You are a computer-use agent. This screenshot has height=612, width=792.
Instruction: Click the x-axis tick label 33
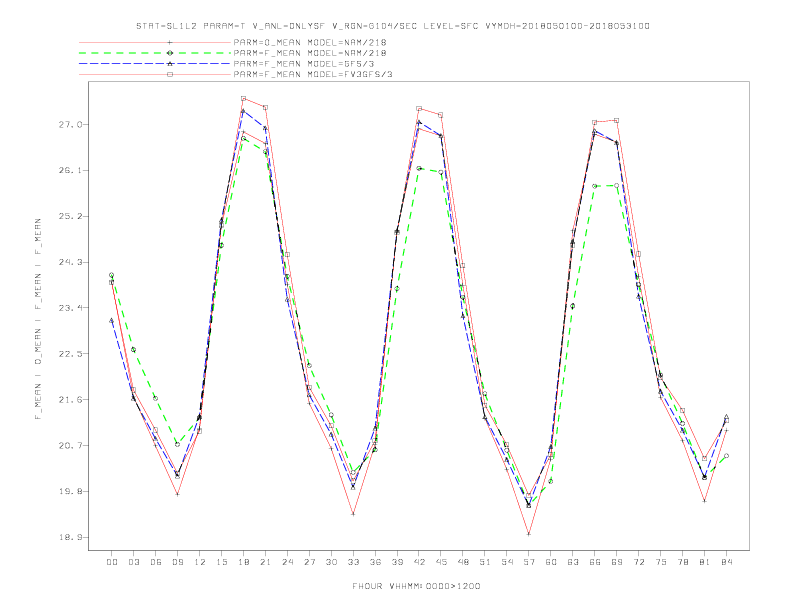(353, 562)
